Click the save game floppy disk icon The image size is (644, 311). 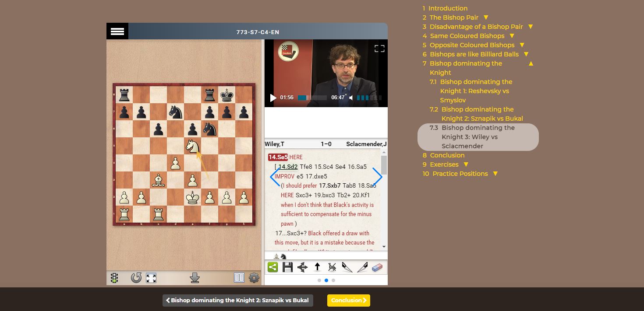point(287,267)
